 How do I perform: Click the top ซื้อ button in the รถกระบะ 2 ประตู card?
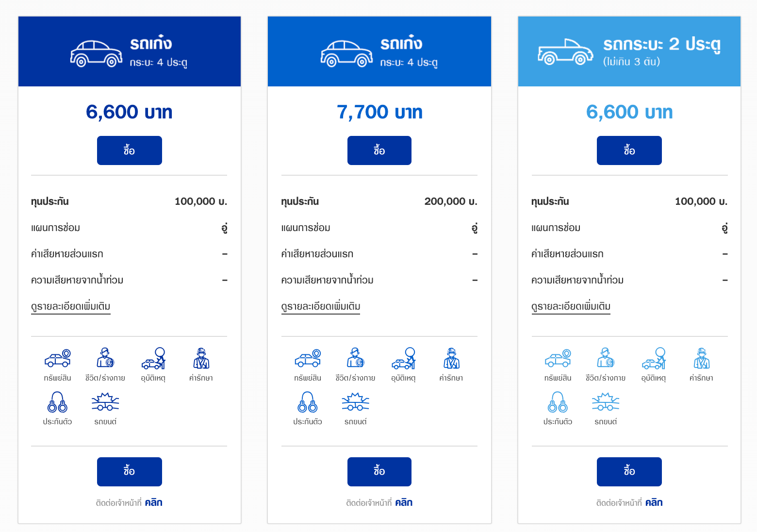tap(629, 150)
